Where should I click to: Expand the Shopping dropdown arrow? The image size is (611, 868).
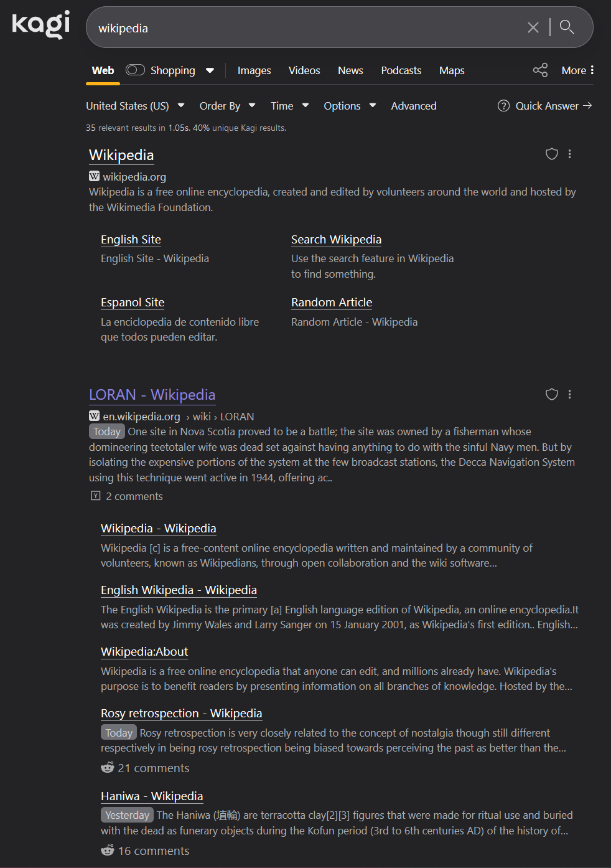[x=210, y=70]
